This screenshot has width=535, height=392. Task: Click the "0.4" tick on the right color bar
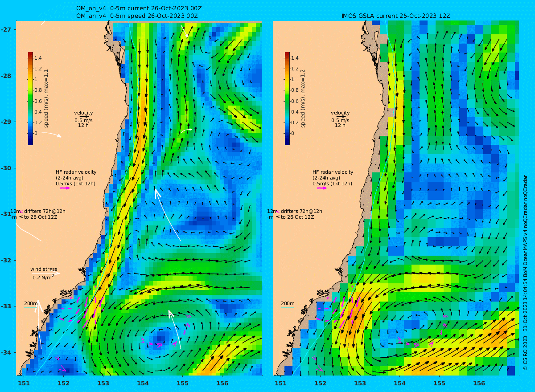click(295, 112)
